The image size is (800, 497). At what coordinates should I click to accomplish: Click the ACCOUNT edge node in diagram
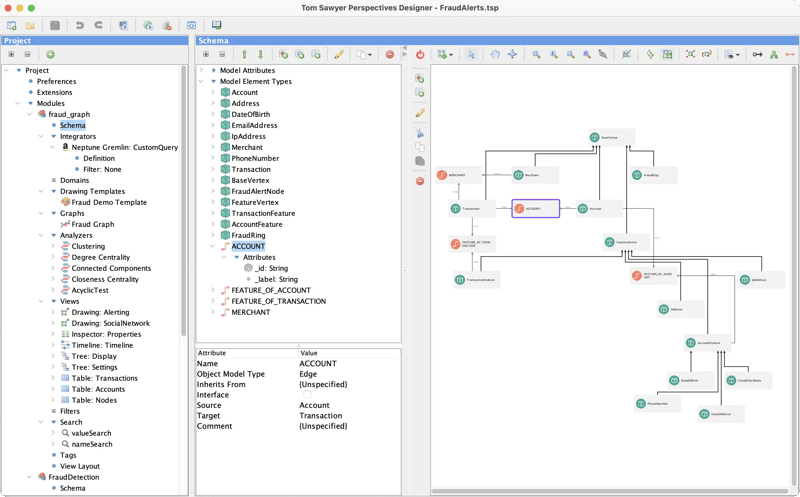[x=536, y=209]
